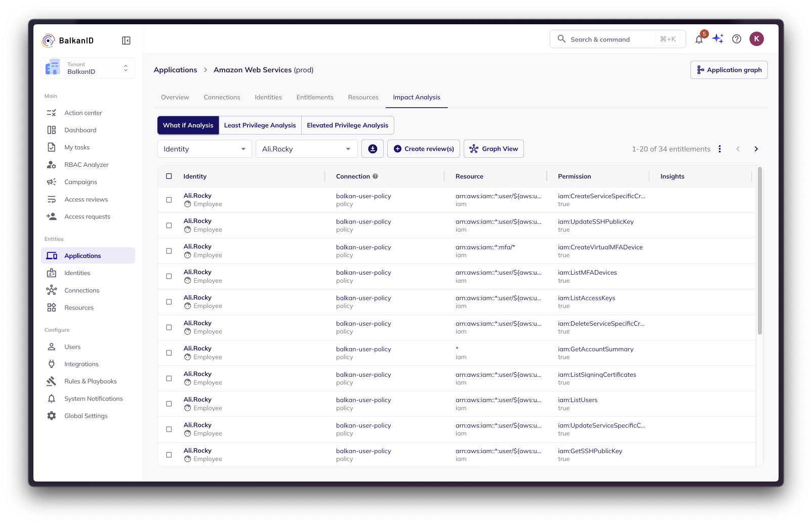Open the help question mark icon

(737, 39)
